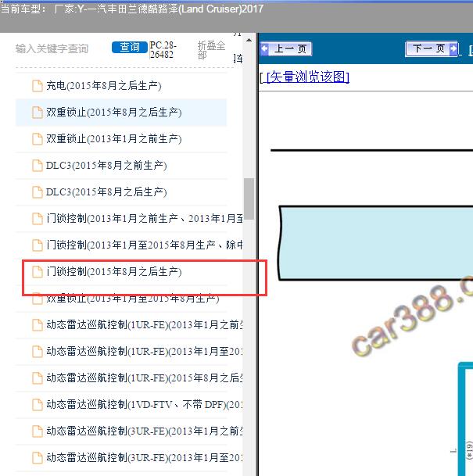Viewport: 473px width, 476px height.
Task: Open 动态雷达巡航控制(3UR-FE)(2013年1月之前 entry
Action: 144,431
